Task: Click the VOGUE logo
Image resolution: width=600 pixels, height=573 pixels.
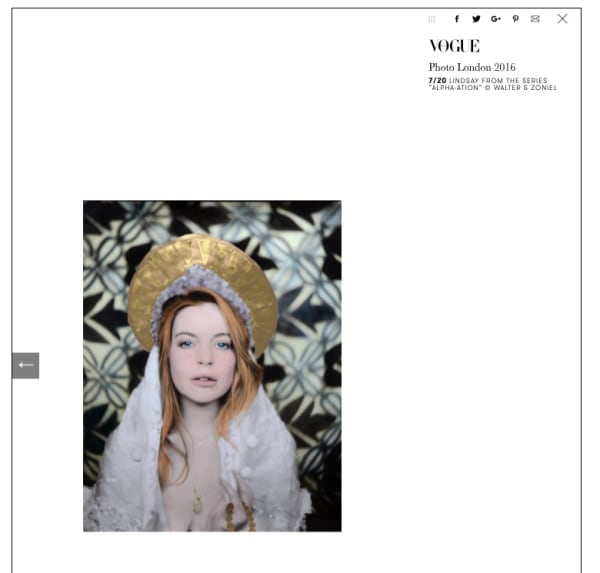Action: pyautogui.click(x=454, y=46)
